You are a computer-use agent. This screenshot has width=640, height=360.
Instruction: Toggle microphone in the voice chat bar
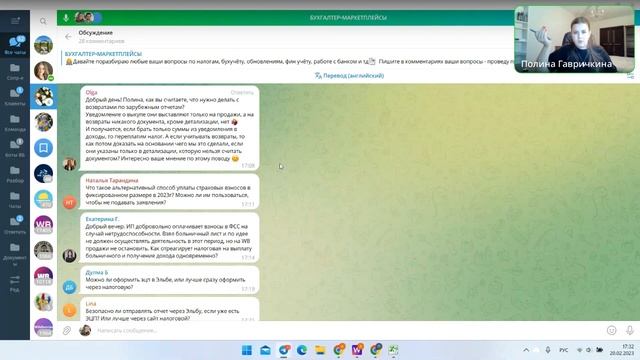tap(66, 18)
